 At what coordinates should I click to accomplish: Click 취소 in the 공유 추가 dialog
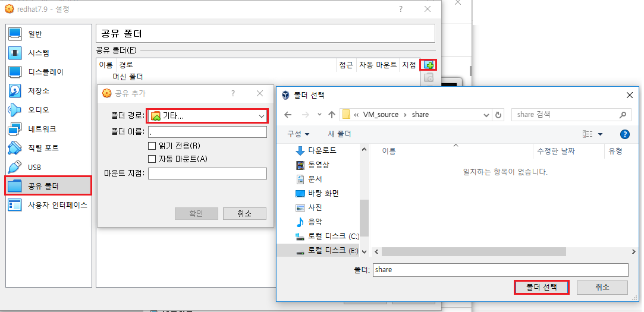click(x=244, y=213)
